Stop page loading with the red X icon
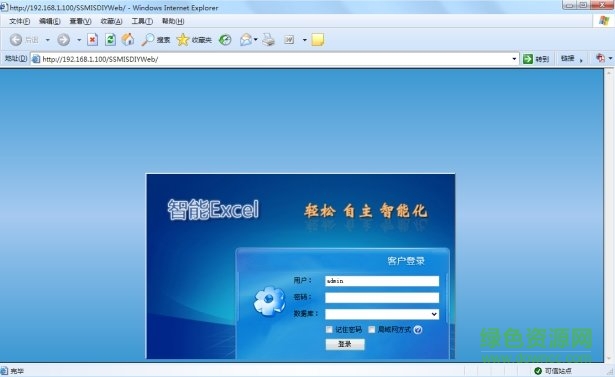 pos(93,40)
